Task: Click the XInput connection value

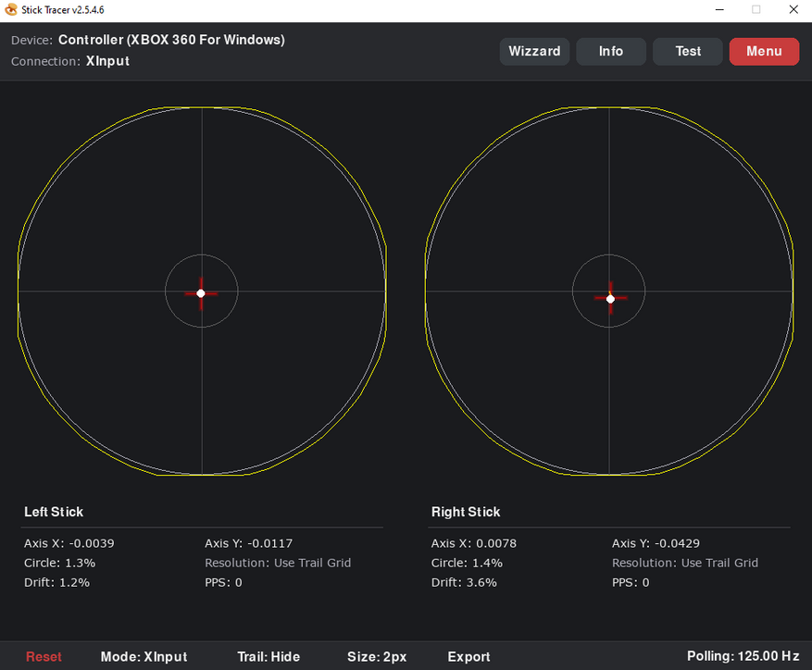Action: 107,61
